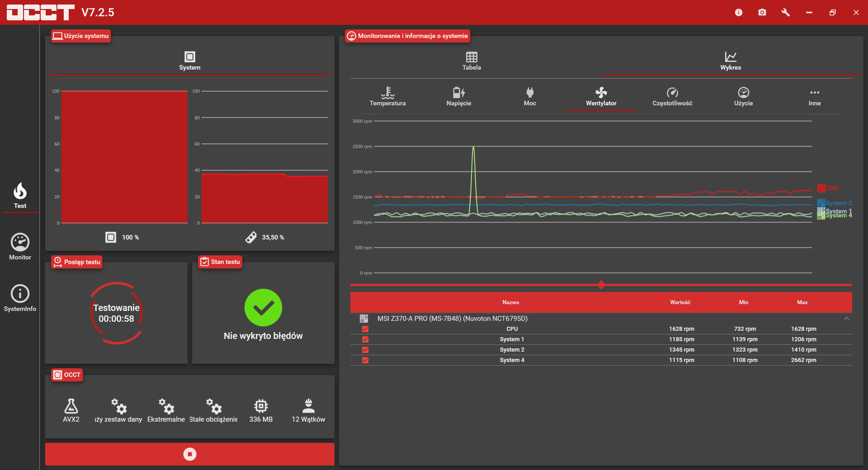Uncheck the System 2 fan checkbox

[365, 350]
